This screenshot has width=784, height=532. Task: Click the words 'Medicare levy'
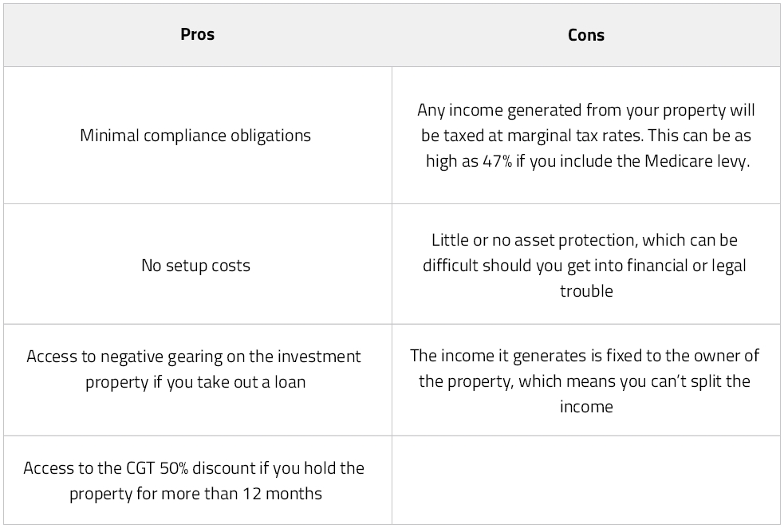(x=697, y=161)
